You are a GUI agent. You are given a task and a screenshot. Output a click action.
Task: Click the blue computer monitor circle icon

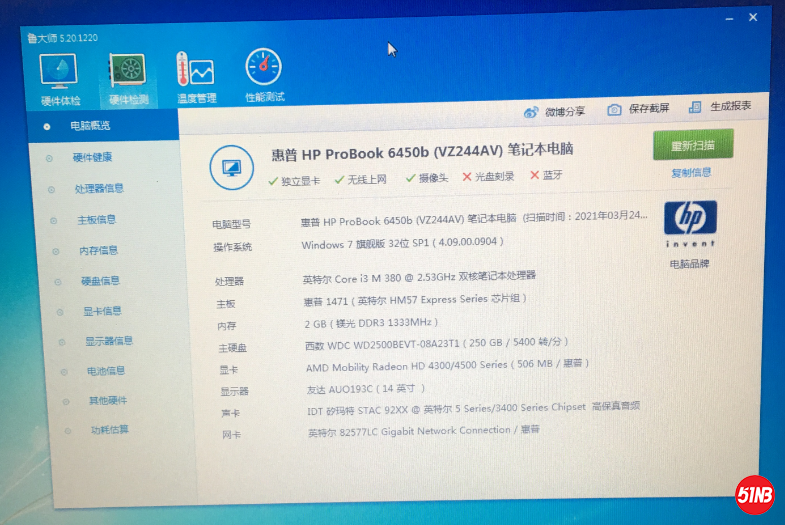tap(231, 166)
